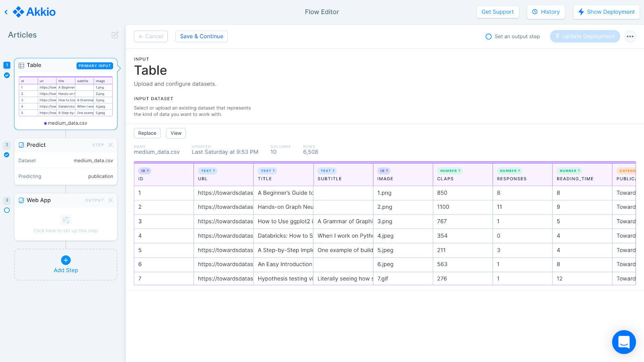Click the medium_data.csv table thumbnail preview
Image resolution: width=644 pixels, height=362 pixels.
coord(66,97)
